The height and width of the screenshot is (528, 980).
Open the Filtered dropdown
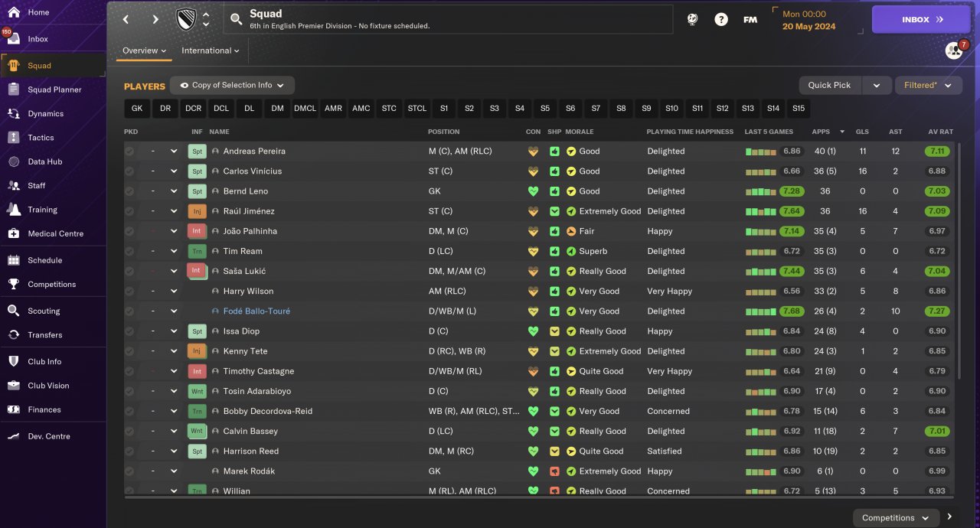coord(928,86)
